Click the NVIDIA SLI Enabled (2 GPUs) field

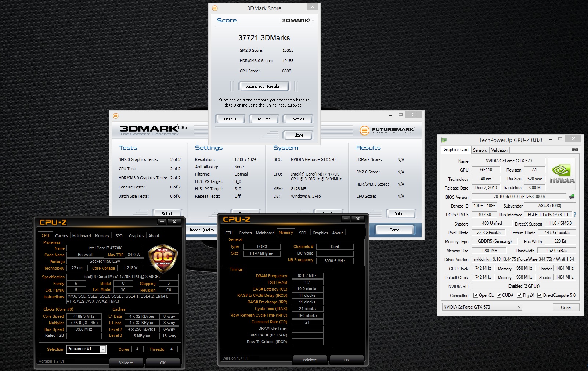(x=524, y=286)
